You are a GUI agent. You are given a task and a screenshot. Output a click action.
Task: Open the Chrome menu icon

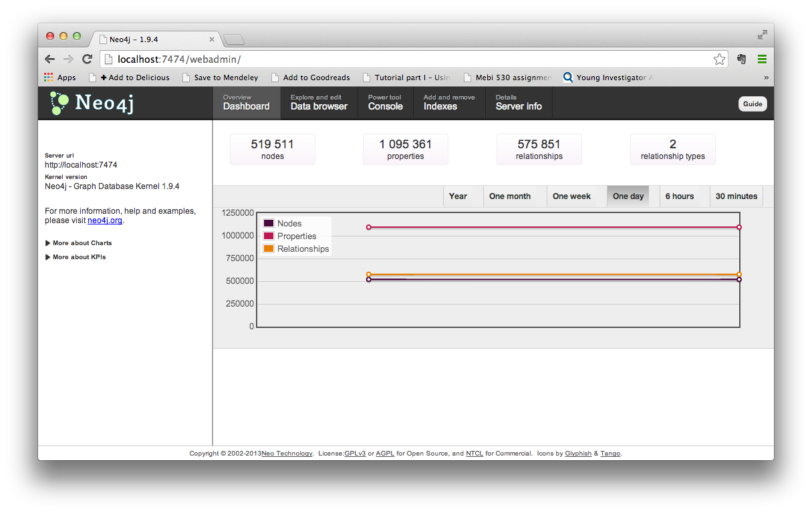762,59
